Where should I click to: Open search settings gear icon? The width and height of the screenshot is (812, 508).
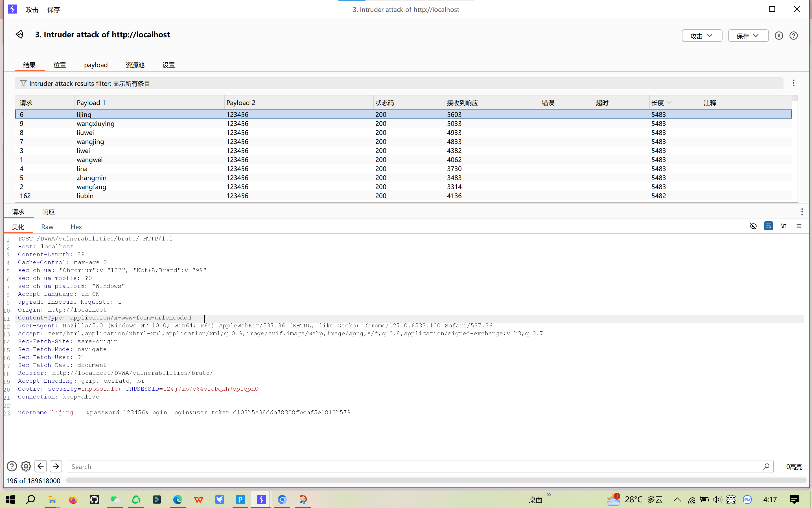(26, 466)
